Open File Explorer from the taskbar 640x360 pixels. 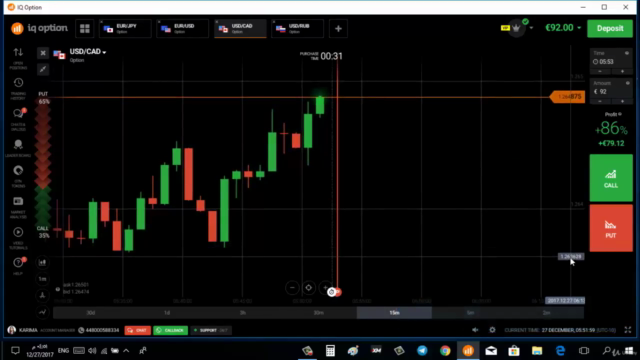[x=537, y=351]
